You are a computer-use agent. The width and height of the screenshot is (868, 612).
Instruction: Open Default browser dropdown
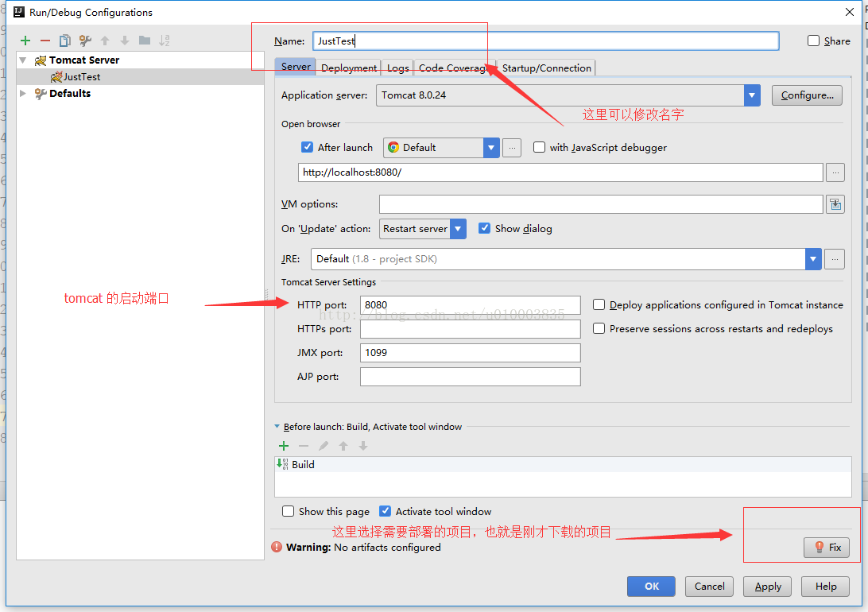tap(491, 148)
